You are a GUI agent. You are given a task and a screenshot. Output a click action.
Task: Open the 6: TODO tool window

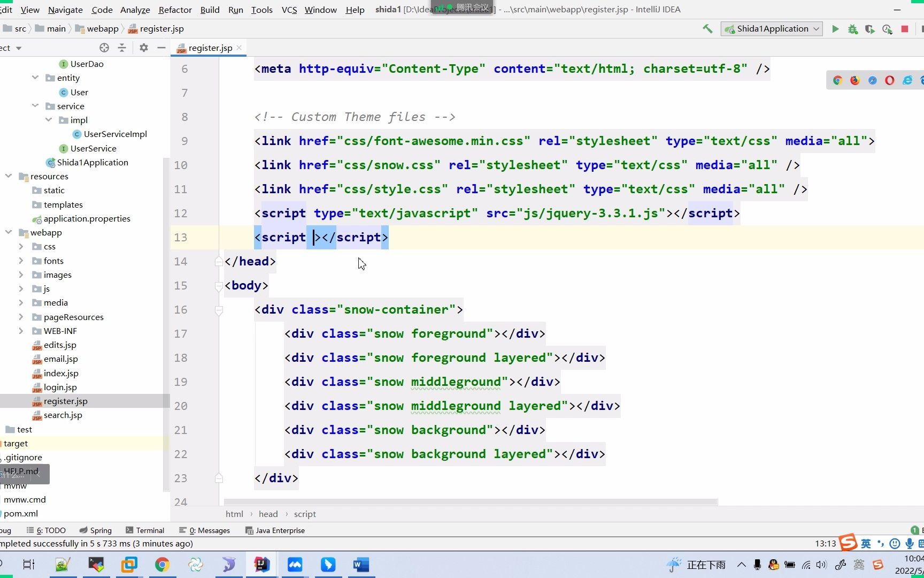point(47,530)
